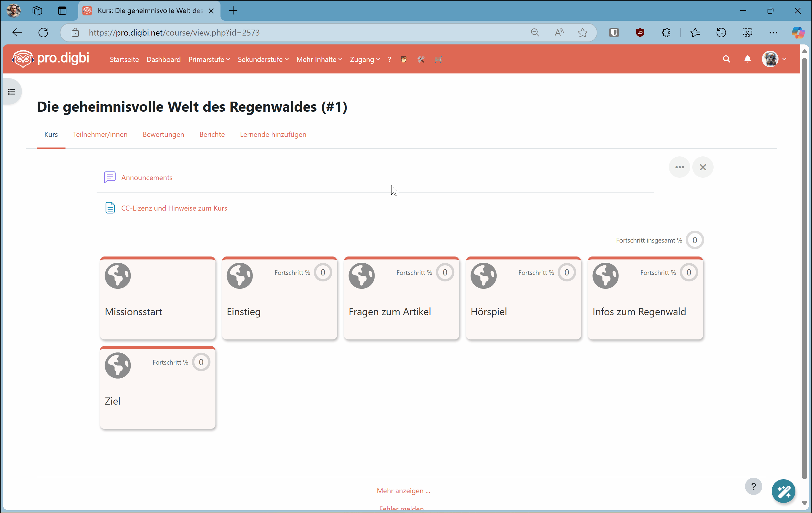This screenshot has height=513, width=812.
Task: Open the round help question button
Action: tap(753, 486)
